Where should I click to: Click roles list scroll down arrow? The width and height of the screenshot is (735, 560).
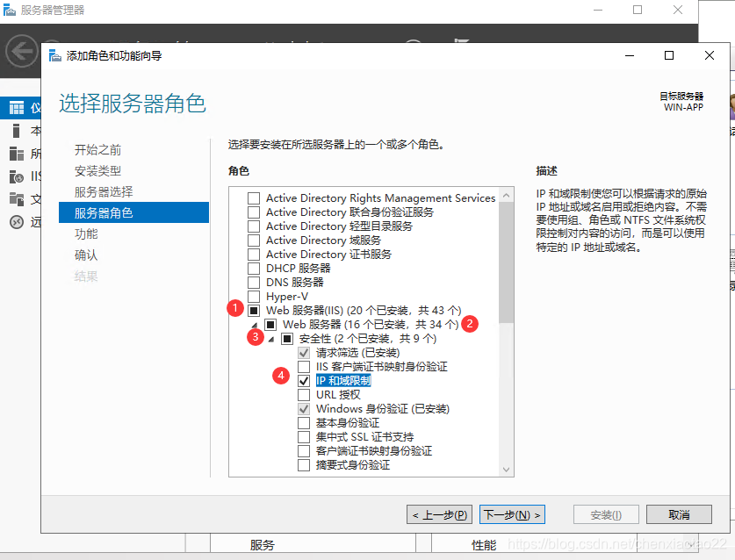[x=507, y=469]
